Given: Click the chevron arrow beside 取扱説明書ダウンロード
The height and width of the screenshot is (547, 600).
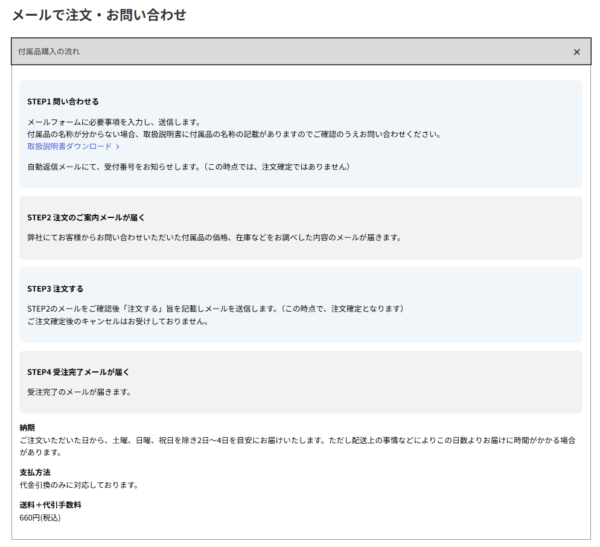Looking at the screenshot, I should tap(118, 146).
